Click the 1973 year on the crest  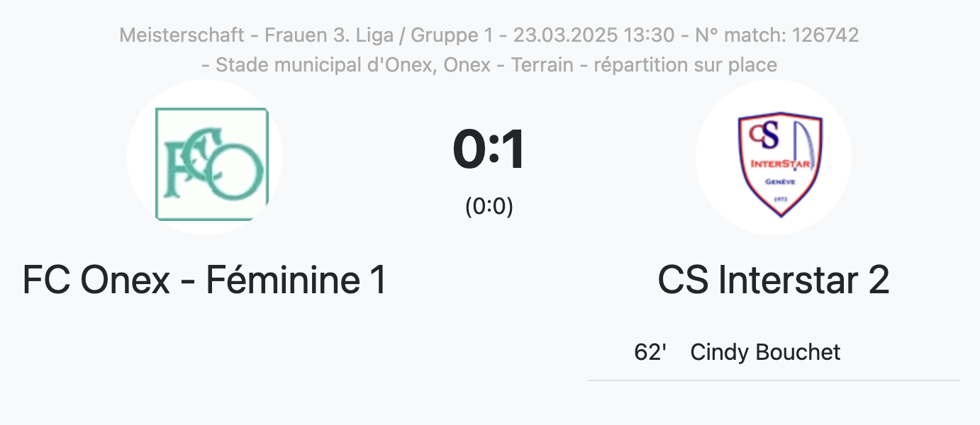coord(779,199)
